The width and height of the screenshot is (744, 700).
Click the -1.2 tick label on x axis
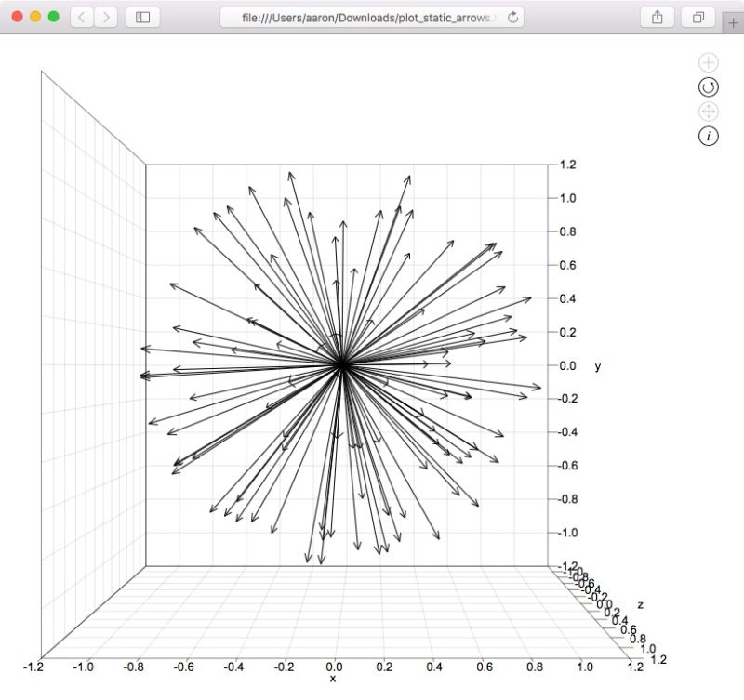point(35,665)
